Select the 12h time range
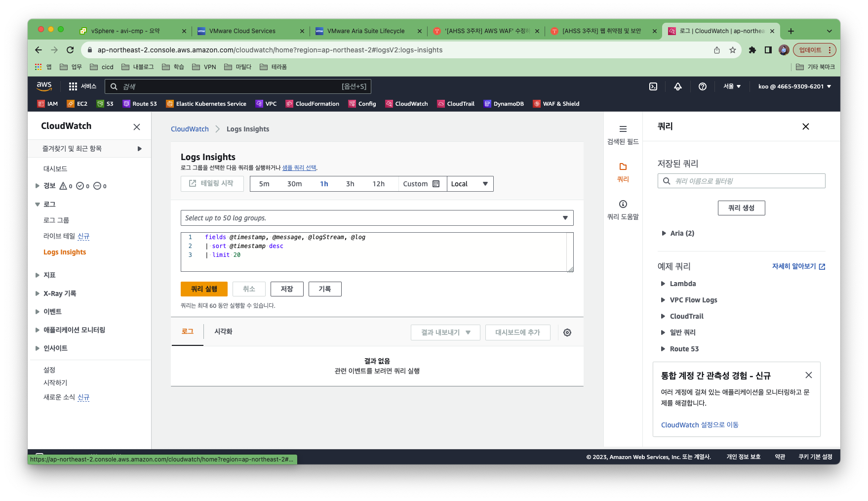 pyautogui.click(x=378, y=184)
